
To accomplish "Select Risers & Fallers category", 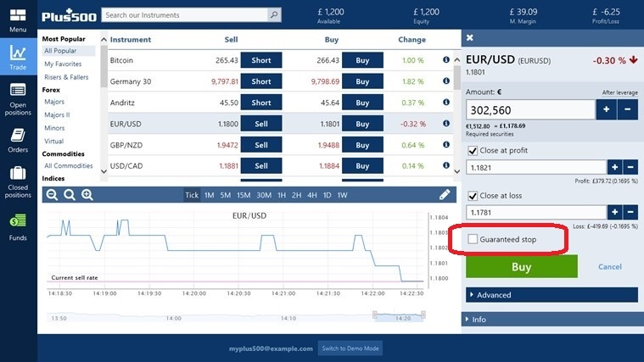I will 67,77.
